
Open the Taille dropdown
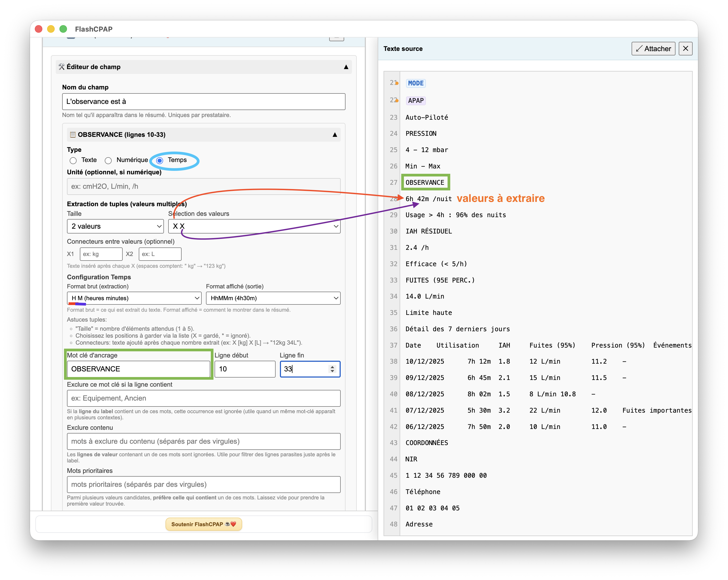pyautogui.click(x=115, y=226)
